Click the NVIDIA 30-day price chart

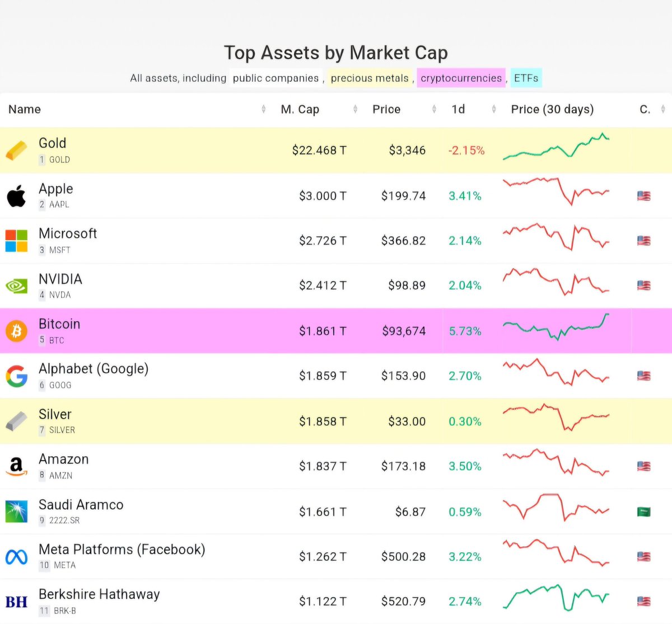click(x=556, y=281)
